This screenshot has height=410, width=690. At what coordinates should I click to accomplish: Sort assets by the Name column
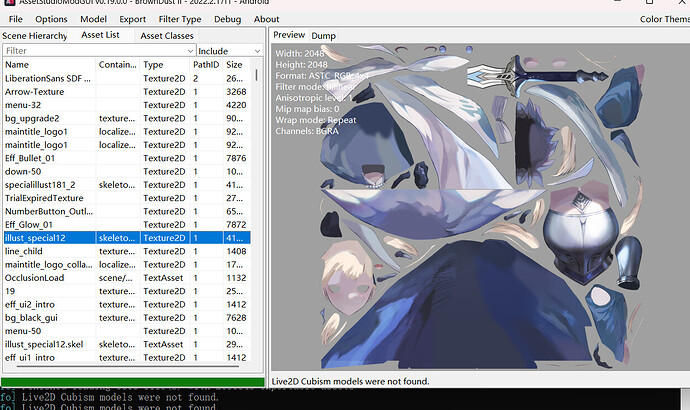click(49, 65)
